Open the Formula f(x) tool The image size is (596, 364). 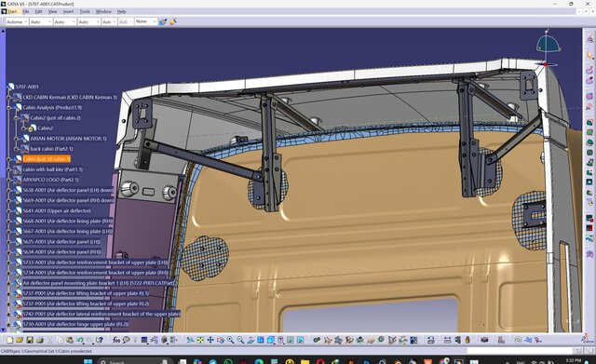point(116,340)
